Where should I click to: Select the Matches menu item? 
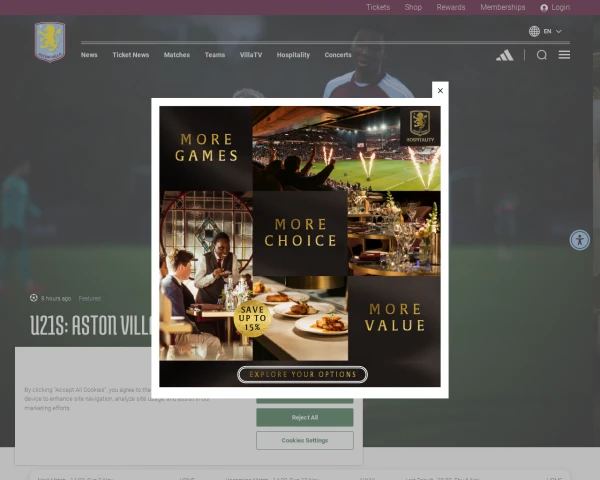pyautogui.click(x=177, y=55)
